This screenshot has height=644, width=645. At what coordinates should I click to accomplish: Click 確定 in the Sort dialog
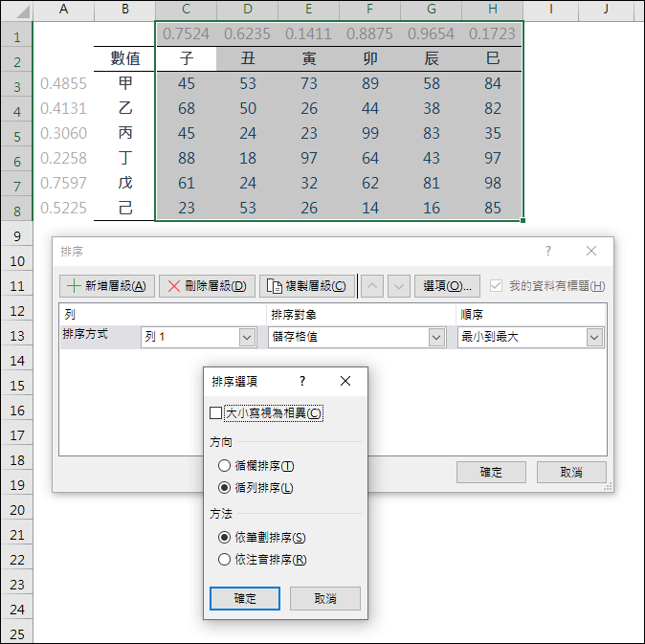491,472
